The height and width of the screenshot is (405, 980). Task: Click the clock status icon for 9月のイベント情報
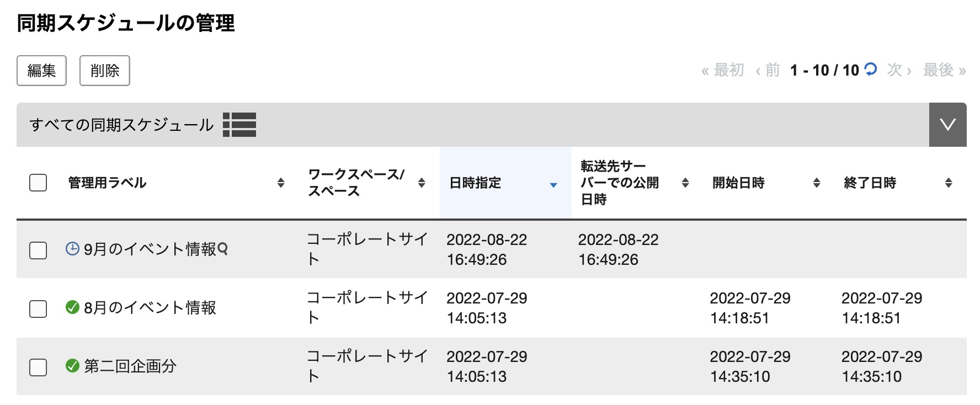point(72,249)
